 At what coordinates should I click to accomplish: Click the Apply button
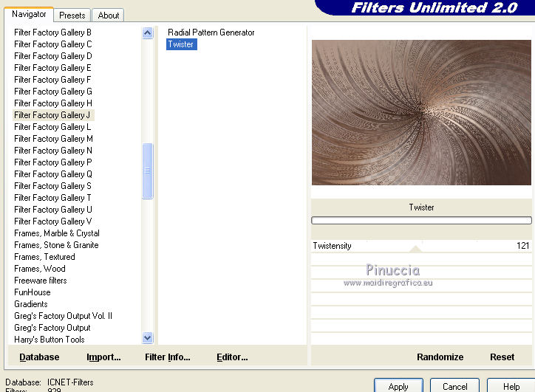tap(398, 386)
